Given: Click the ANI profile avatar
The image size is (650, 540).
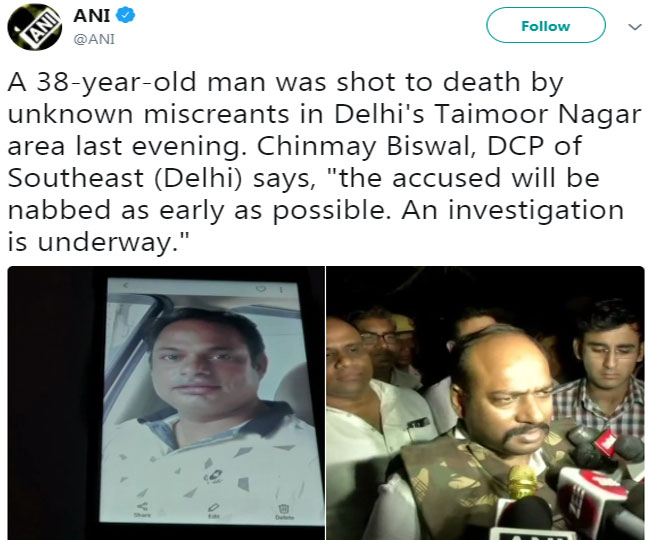Looking at the screenshot, I should click(x=32, y=27).
